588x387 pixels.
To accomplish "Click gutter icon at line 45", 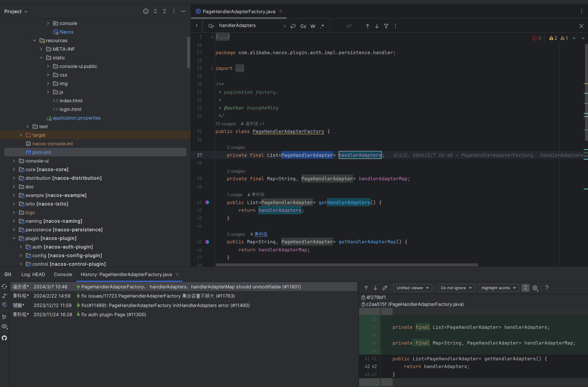I will point(207,242).
